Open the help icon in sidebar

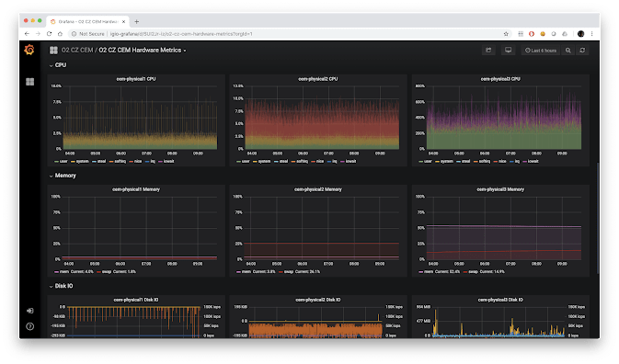[x=30, y=326]
